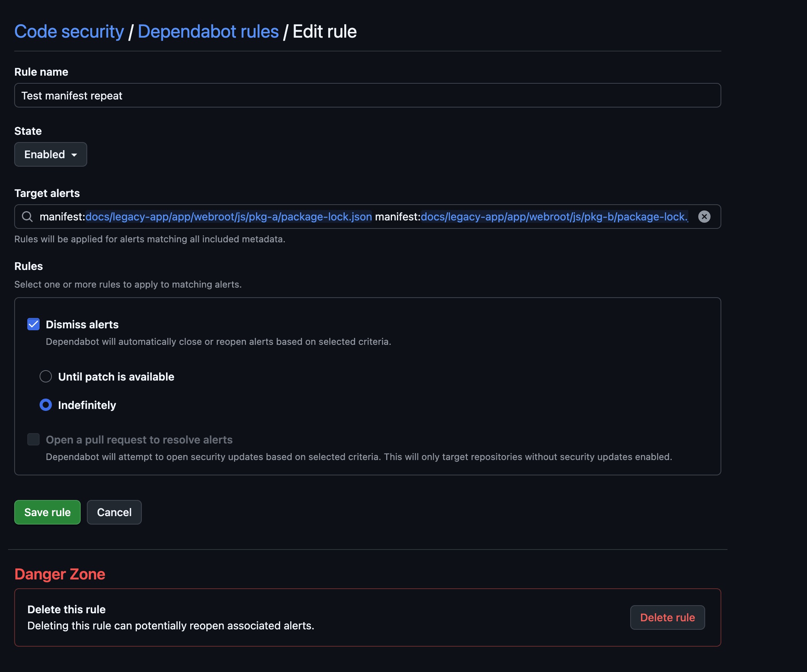
Task: Click 'Select one or more rules' description
Action: coord(128,284)
